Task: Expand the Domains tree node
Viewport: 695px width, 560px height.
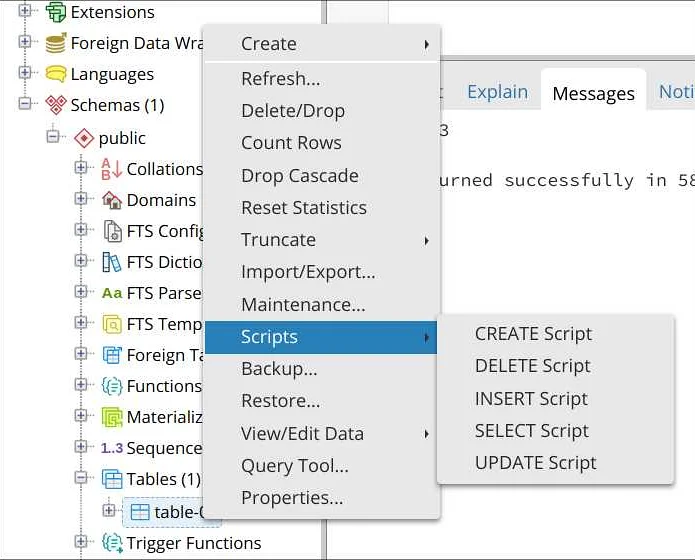Action: point(81,199)
